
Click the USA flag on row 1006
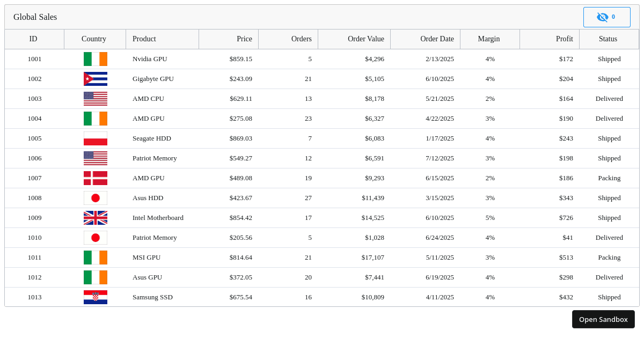[95, 158]
